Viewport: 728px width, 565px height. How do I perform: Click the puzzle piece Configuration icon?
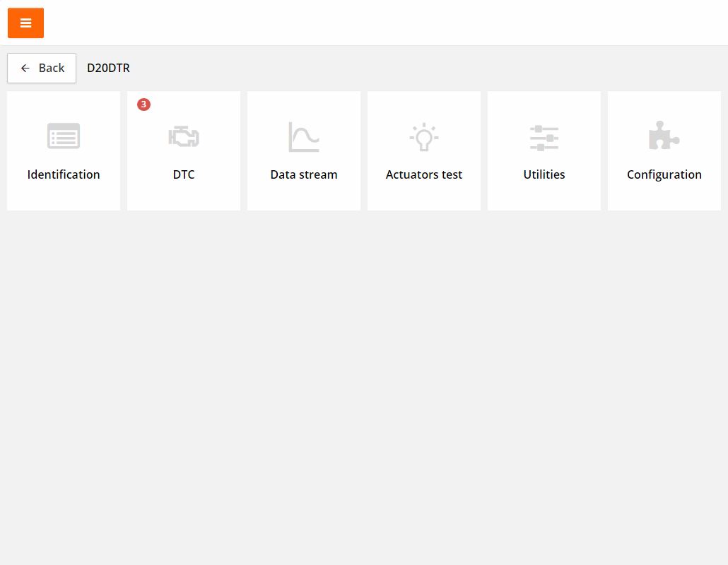664,136
